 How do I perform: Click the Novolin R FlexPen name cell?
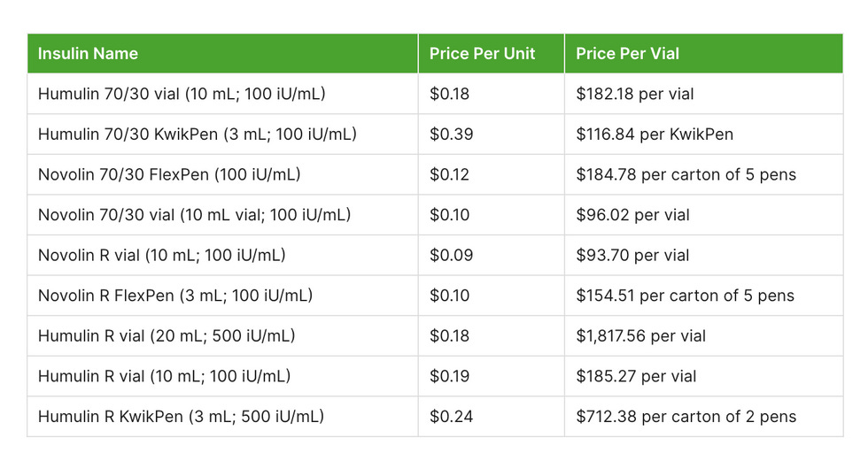point(174,296)
